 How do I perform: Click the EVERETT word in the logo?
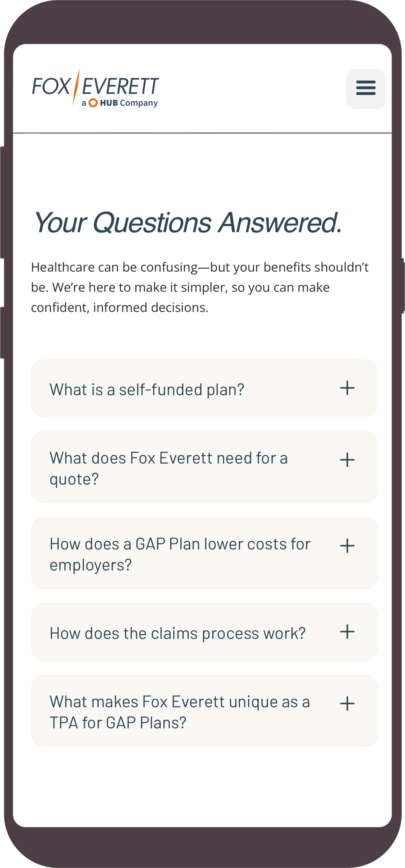[x=120, y=87]
